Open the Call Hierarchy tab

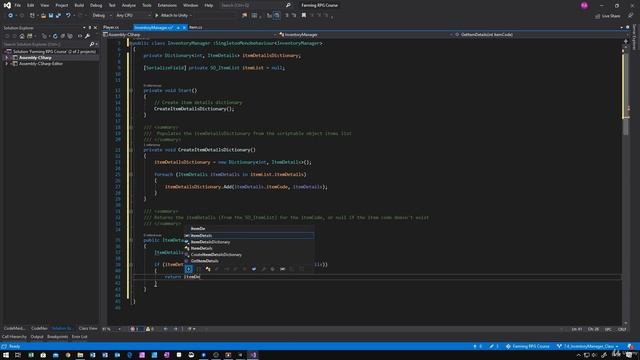pyautogui.click(x=14, y=337)
